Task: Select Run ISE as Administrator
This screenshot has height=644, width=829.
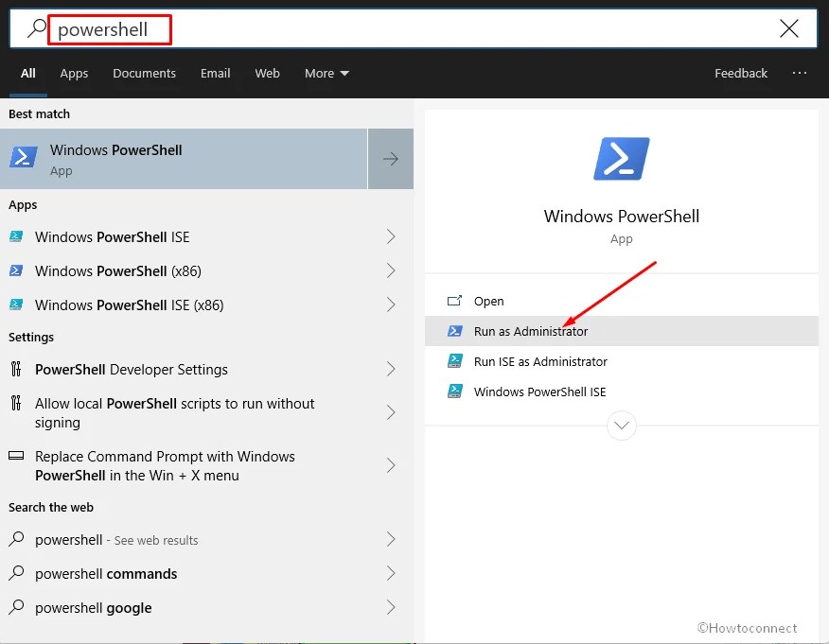Action: 539,361
